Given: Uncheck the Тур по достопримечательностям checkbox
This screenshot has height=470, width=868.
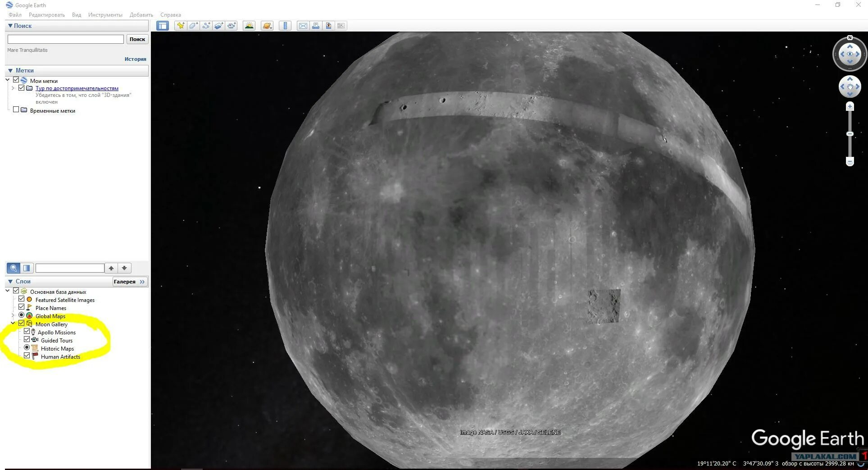Looking at the screenshot, I should pyautogui.click(x=21, y=88).
